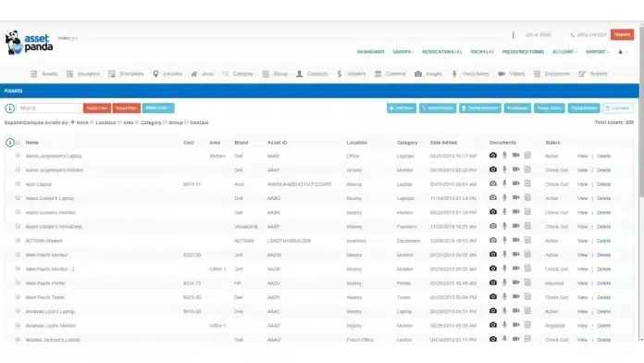This screenshot has height=363, width=644.
Task: Click the red Upgrade button
Action: click(x=622, y=34)
